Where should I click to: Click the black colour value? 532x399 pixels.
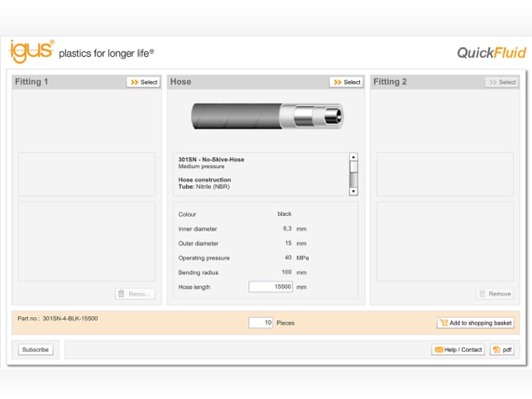coord(285,214)
